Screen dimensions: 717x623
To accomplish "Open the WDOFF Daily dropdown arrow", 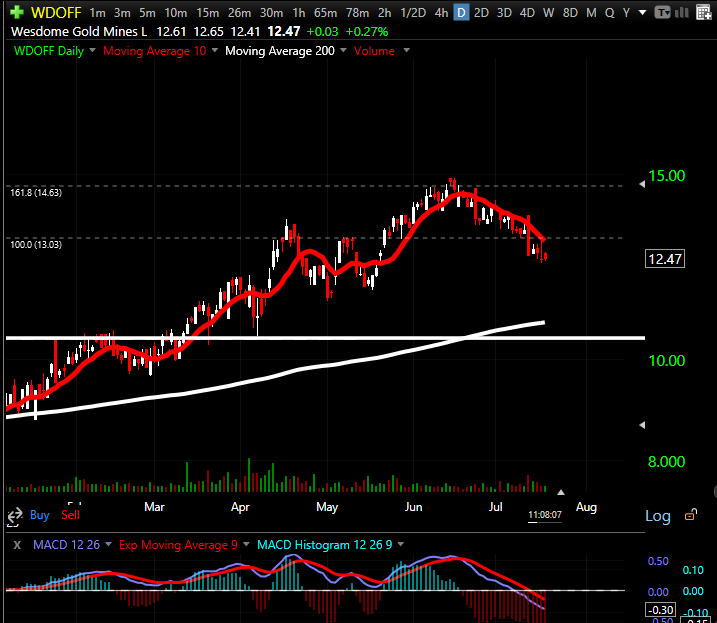I will (92, 50).
